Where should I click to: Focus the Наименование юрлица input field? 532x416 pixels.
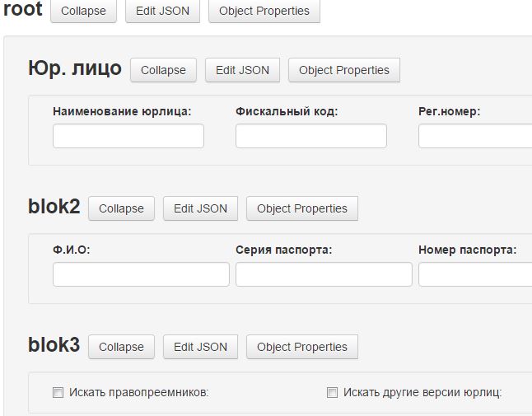pyautogui.click(x=128, y=137)
